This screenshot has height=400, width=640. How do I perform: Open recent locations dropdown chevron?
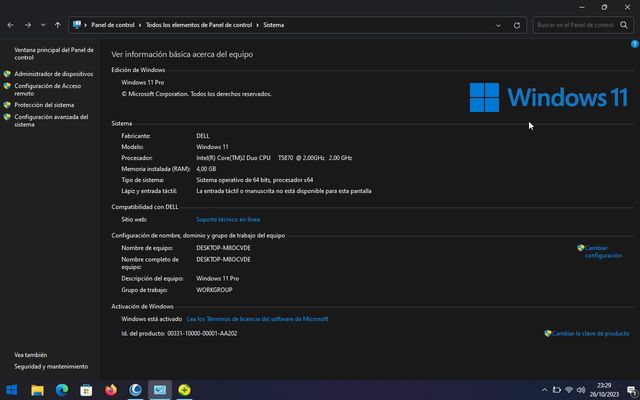click(43, 25)
